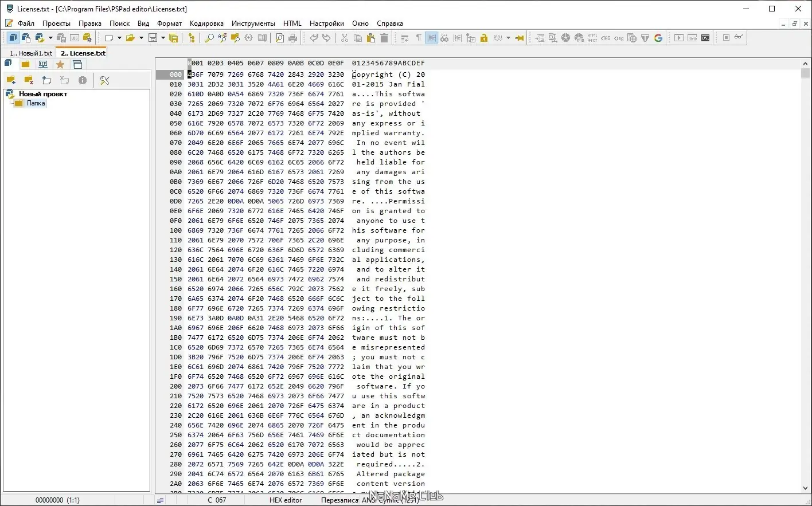Click the HTML to TXT conversion icon
Viewport: 812px width, 506px height.
(x=592, y=38)
